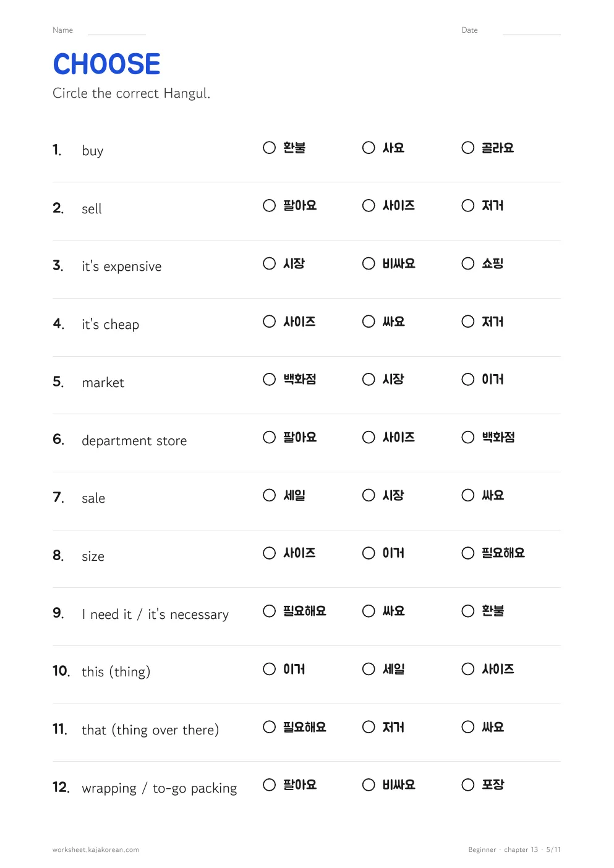Pick 이거 circle for this (thing)

[269, 669]
